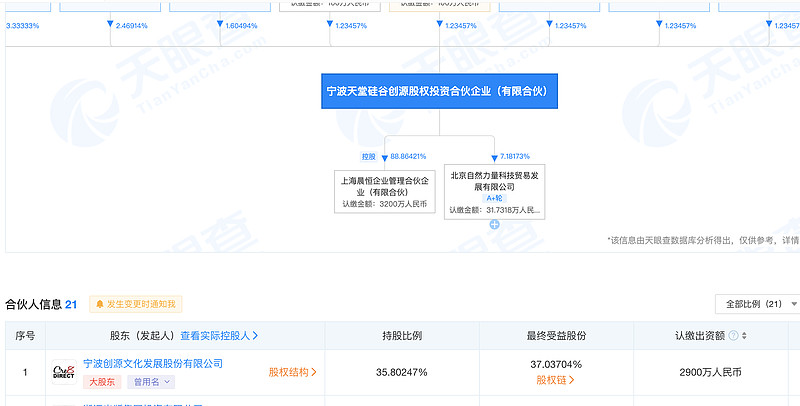Open 查看实际控股人 link
The image size is (800, 406).
click(219, 336)
